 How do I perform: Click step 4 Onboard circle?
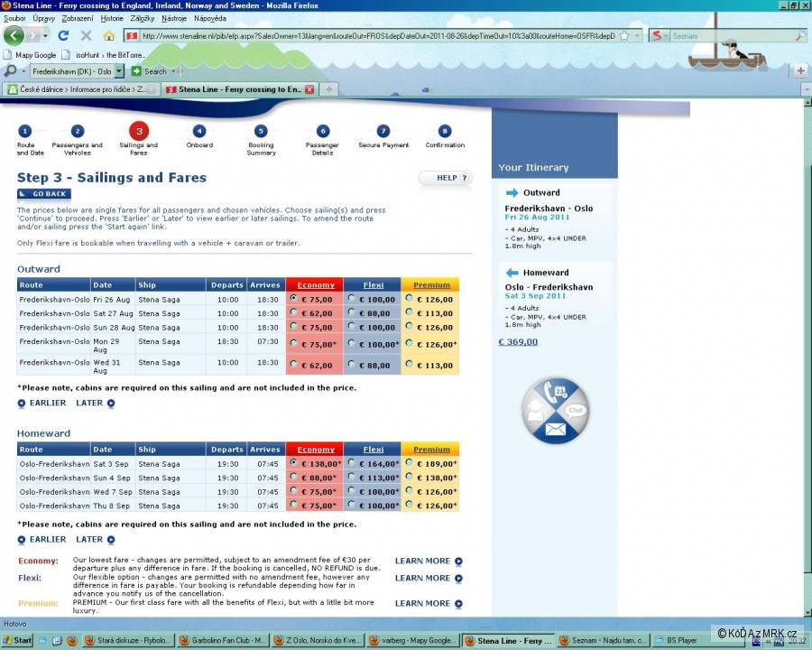(199, 131)
